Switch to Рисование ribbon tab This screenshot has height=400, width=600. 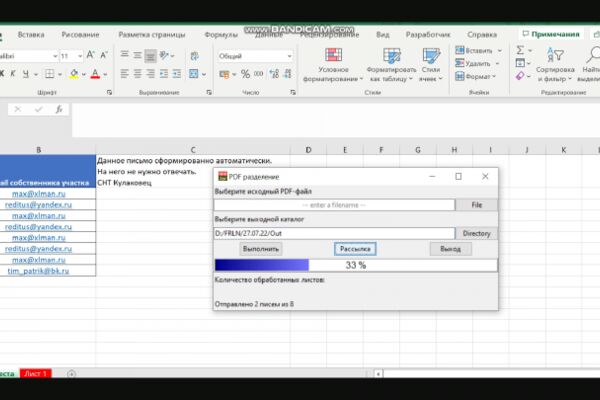pos(80,35)
